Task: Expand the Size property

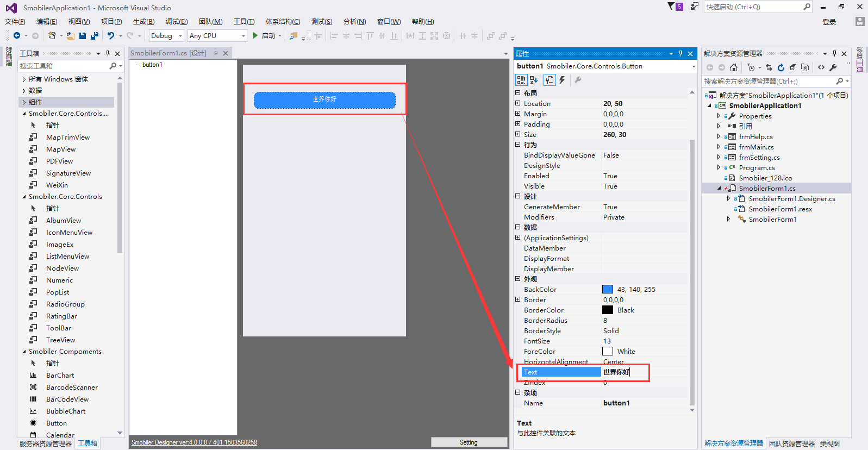Action: [518, 134]
